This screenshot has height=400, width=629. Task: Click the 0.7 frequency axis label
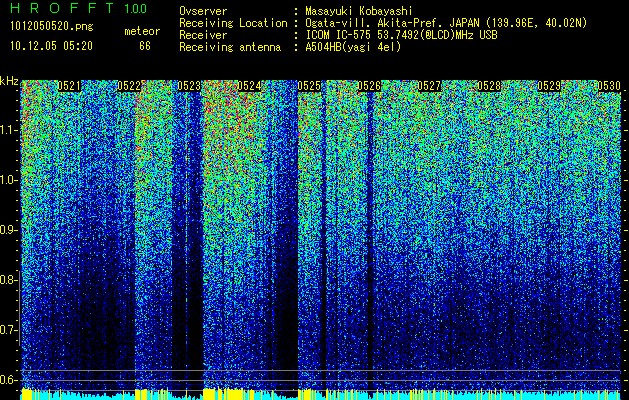pyautogui.click(x=8, y=330)
